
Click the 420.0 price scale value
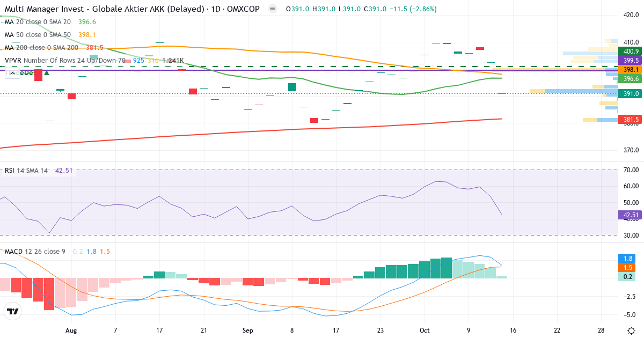631,15
